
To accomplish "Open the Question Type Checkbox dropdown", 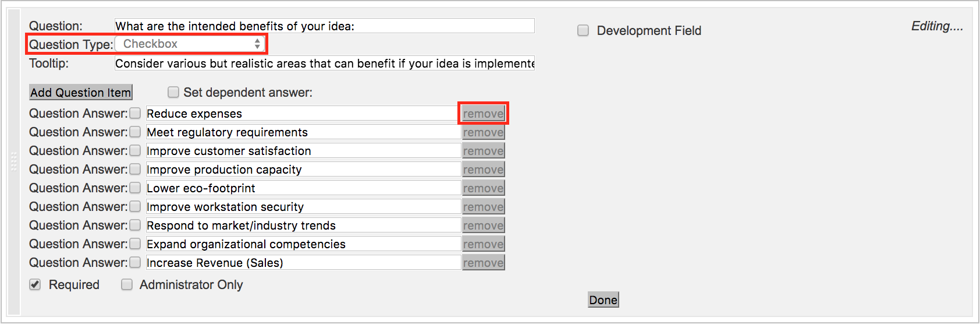I will (190, 44).
